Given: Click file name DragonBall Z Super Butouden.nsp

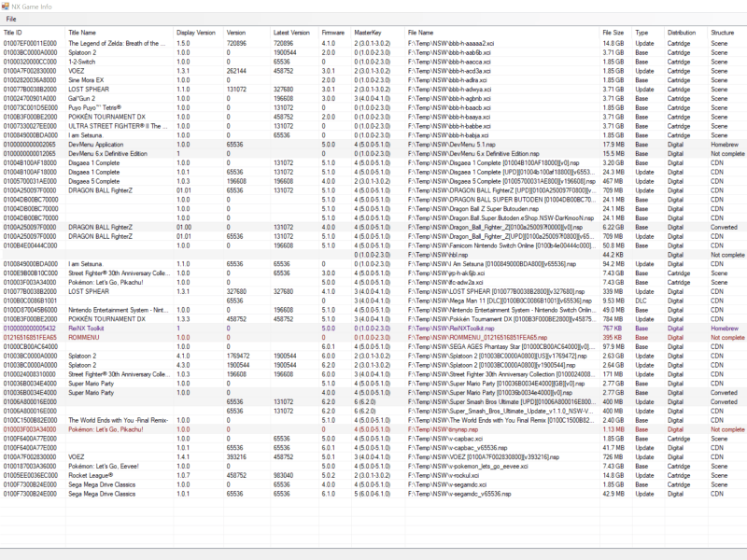Looking at the screenshot, I should [473, 209].
